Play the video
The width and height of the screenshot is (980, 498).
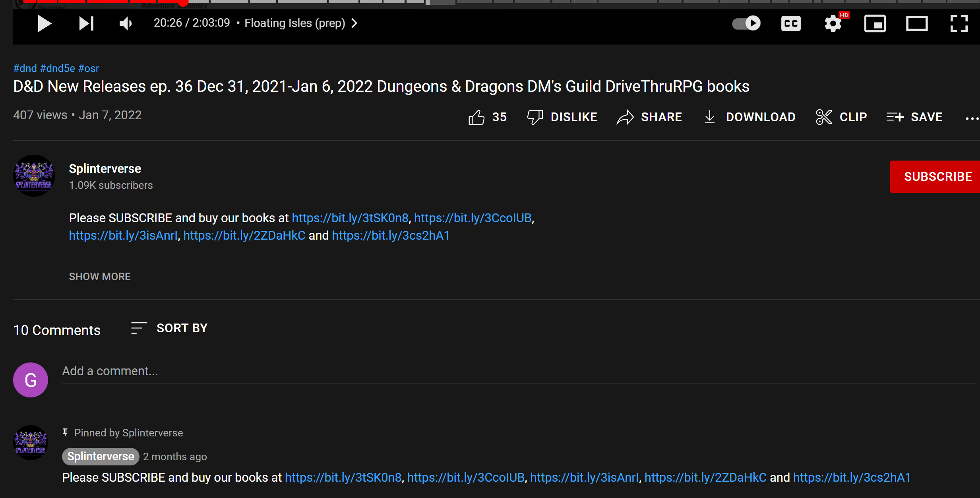point(44,23)
